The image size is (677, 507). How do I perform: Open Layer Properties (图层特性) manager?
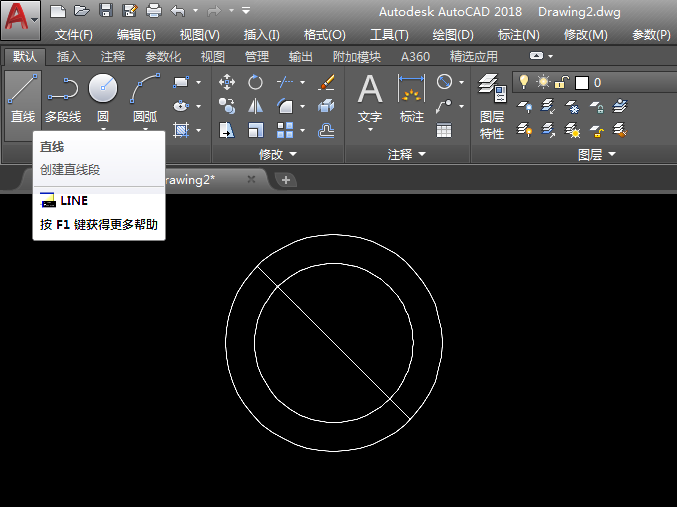[491, 105]
